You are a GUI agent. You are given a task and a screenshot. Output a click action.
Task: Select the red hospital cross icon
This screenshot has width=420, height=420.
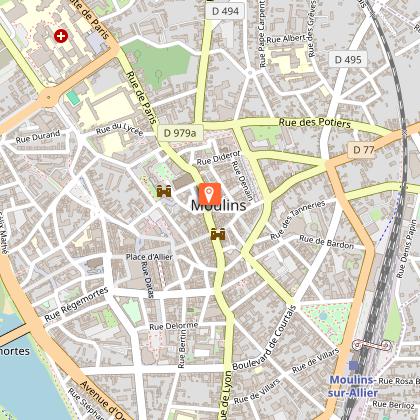(x=61, y=36)
